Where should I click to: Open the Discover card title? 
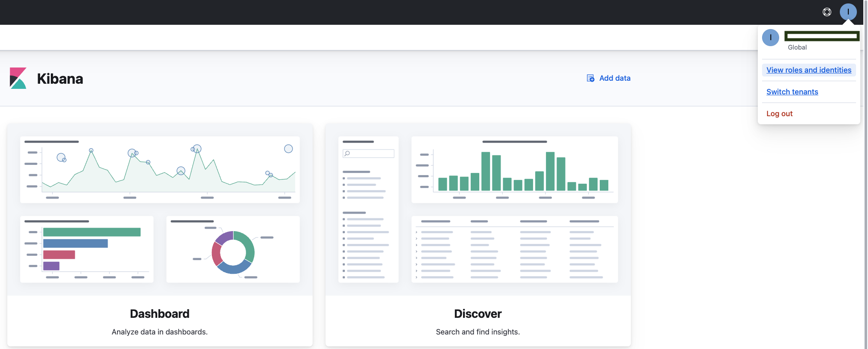pos(478,314)
